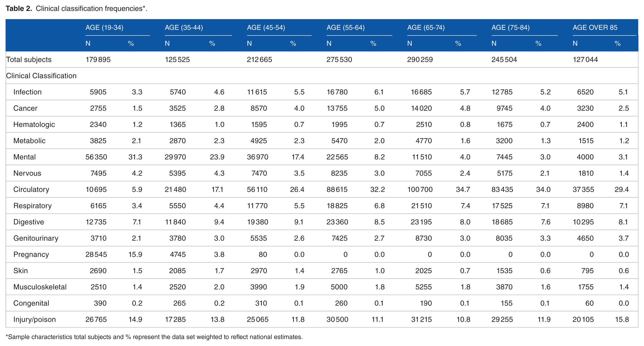Click the AGE OVER 85 column header
This screenshot has height=346, width=644.
(x=595, y=28)
